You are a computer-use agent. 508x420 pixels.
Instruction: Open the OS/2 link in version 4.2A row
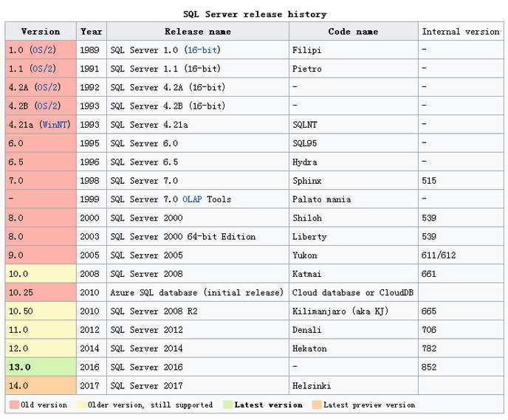tap(47, 87)
